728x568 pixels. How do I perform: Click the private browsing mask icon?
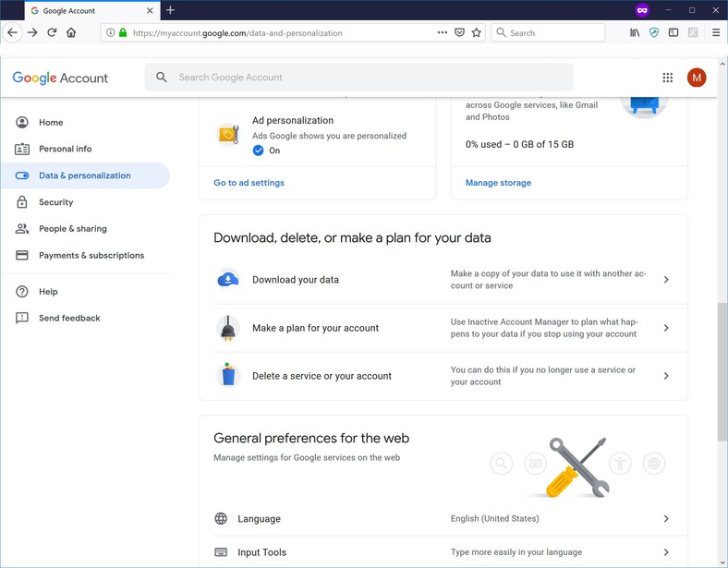tap(642, 10)
